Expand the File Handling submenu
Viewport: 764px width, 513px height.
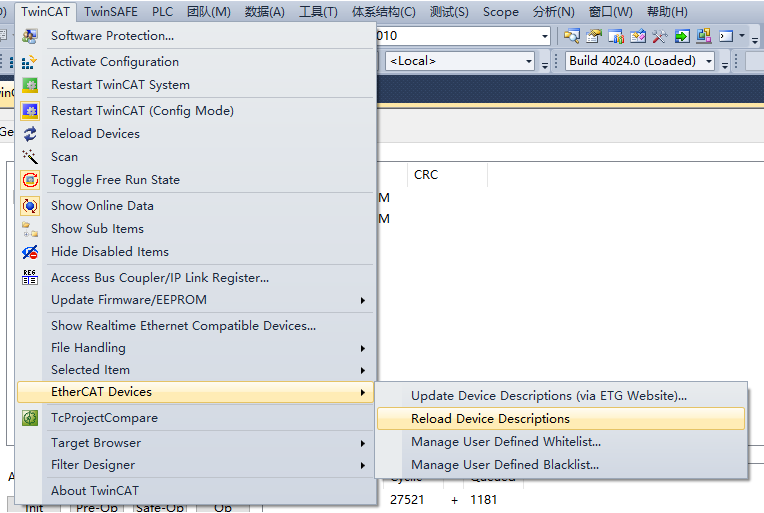click(363, 348)
